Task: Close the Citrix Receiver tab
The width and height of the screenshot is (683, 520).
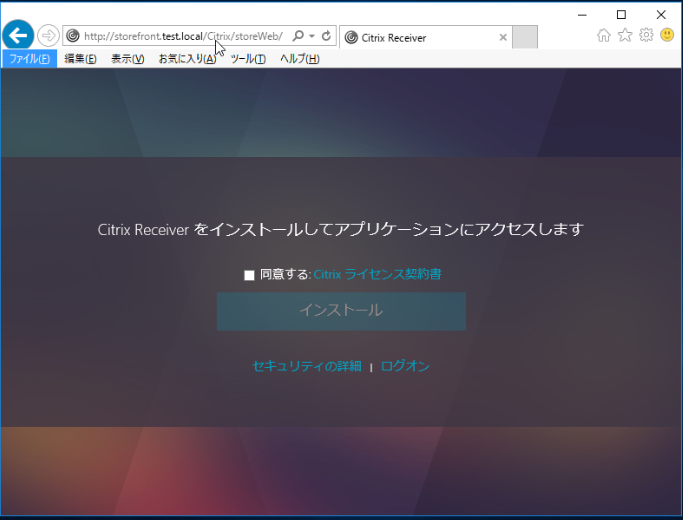Action: [x=503, y=37]
